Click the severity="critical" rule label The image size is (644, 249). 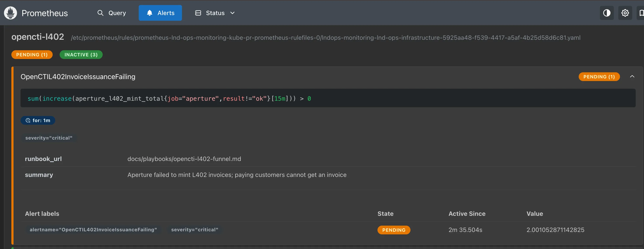(x=49, y=138)
